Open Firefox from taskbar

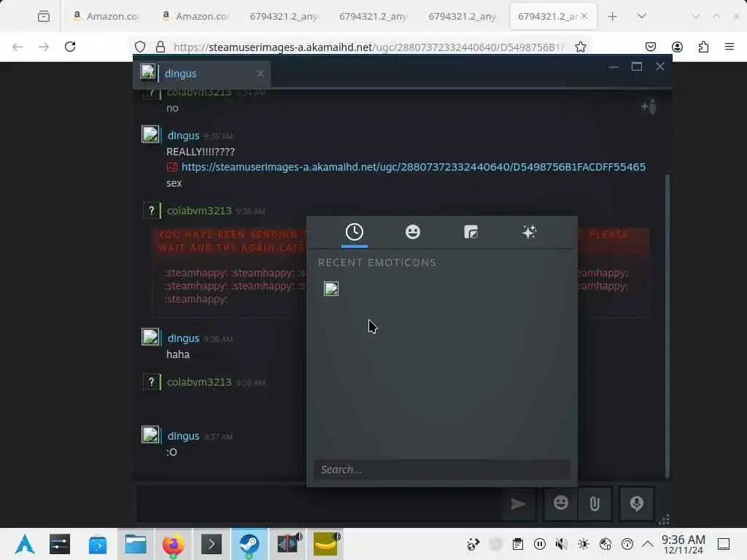coord(174,544)
